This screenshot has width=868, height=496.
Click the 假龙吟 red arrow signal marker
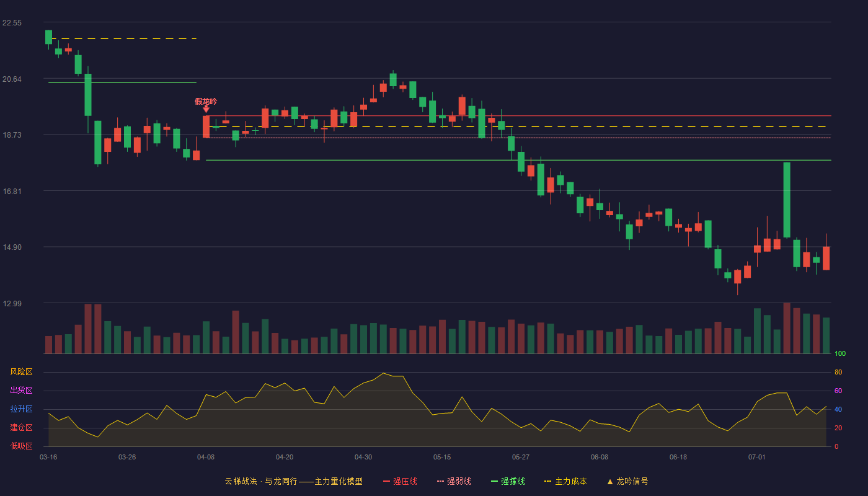206,109
